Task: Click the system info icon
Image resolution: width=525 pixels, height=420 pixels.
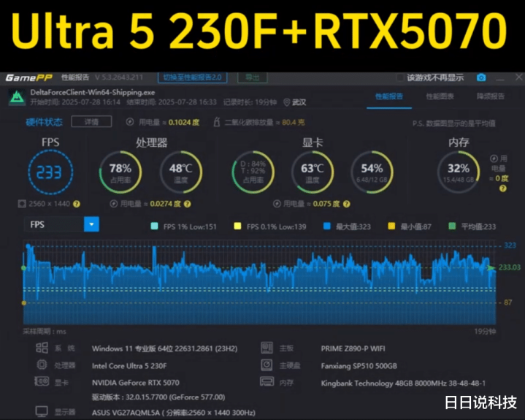Action: pyautogui.click(x=42, y=348)
